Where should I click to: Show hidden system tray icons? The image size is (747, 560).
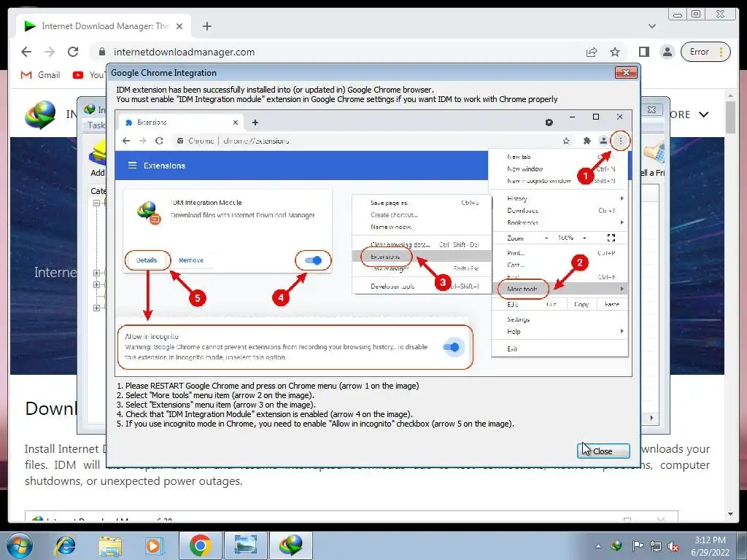coord(598,546)
